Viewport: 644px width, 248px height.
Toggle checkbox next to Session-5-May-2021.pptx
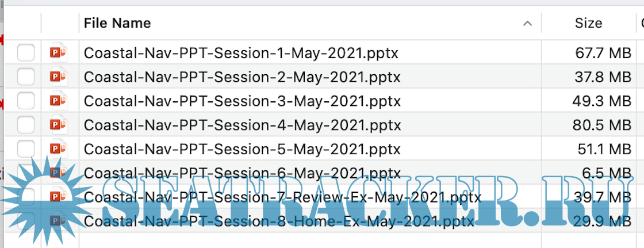[26, 148]
